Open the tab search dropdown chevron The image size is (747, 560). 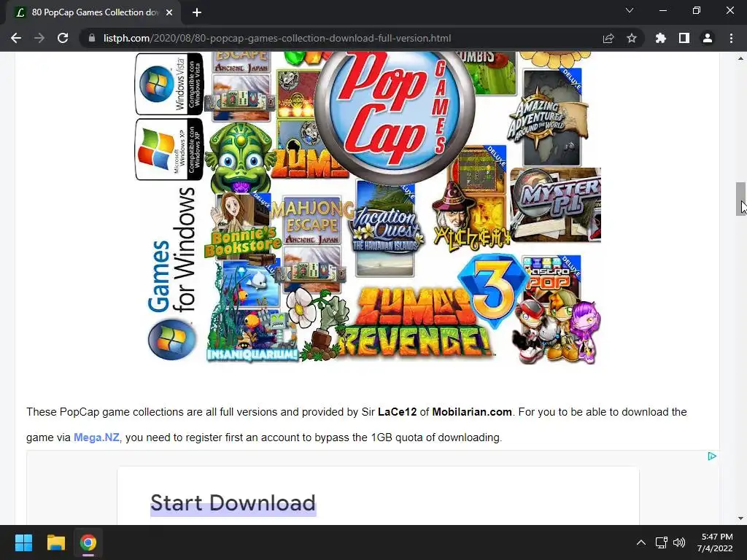click(630, 10)
